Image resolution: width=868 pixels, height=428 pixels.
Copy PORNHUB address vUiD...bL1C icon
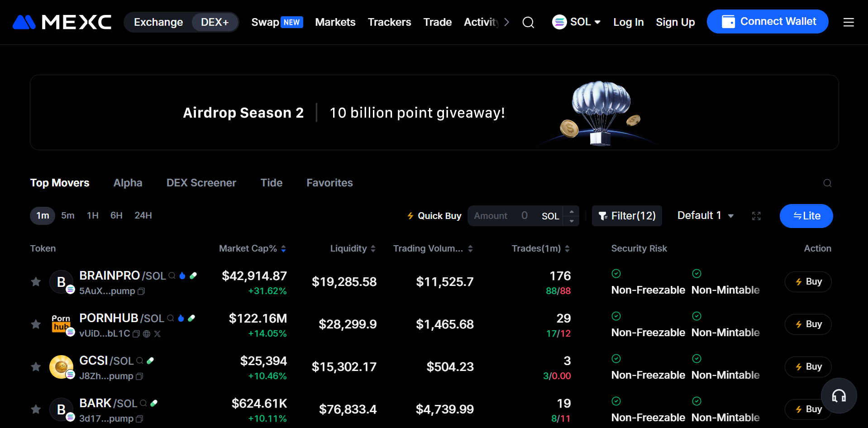click(136, 334)
